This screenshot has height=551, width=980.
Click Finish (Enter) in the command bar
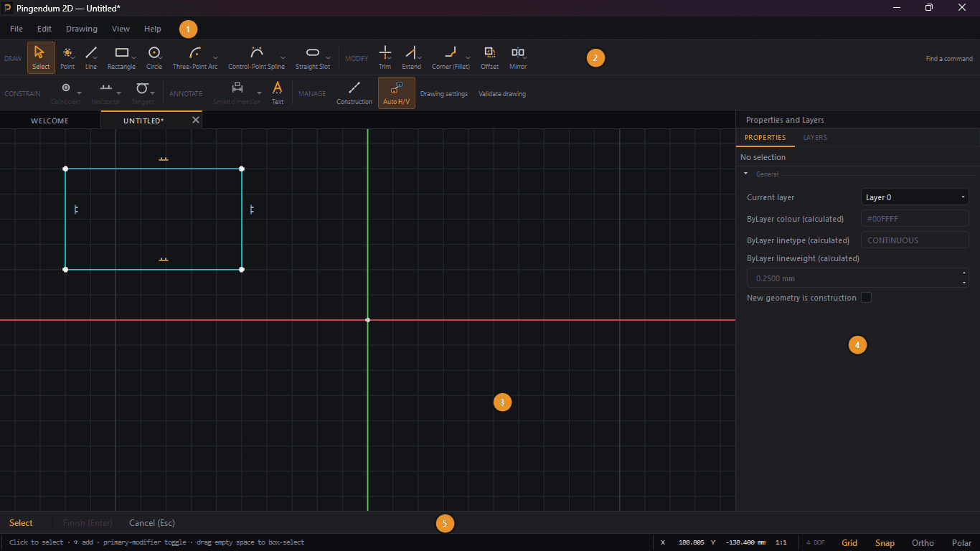tap(88, 523)
